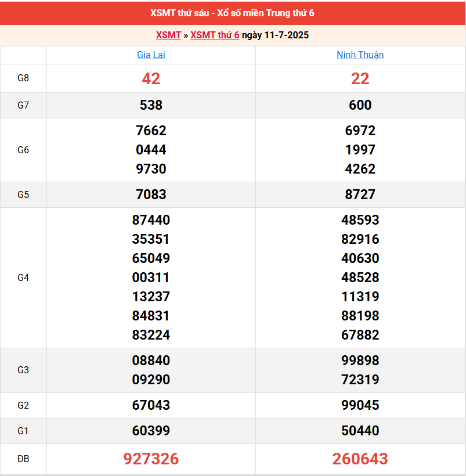Open the XSMT thứ 6 link
The height and width of the screenshot is (476, 466).
pyautogui.click(x=215, y=35)
